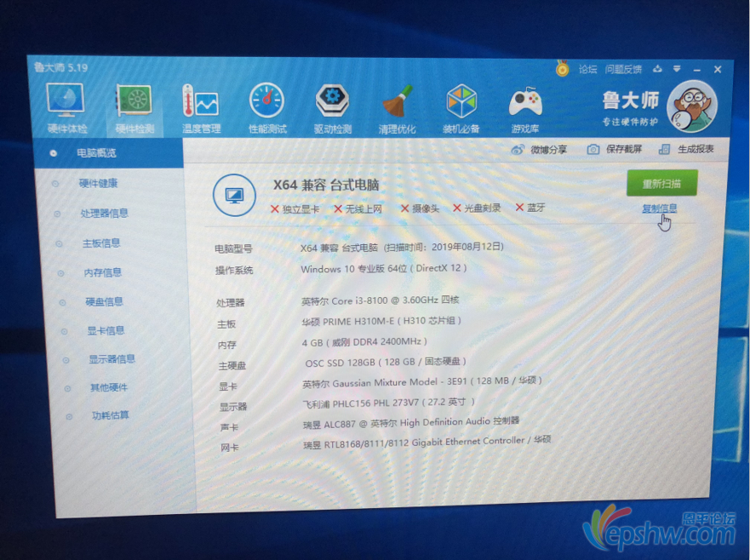Click the processor value Core i3-8100

pos(381,300)
